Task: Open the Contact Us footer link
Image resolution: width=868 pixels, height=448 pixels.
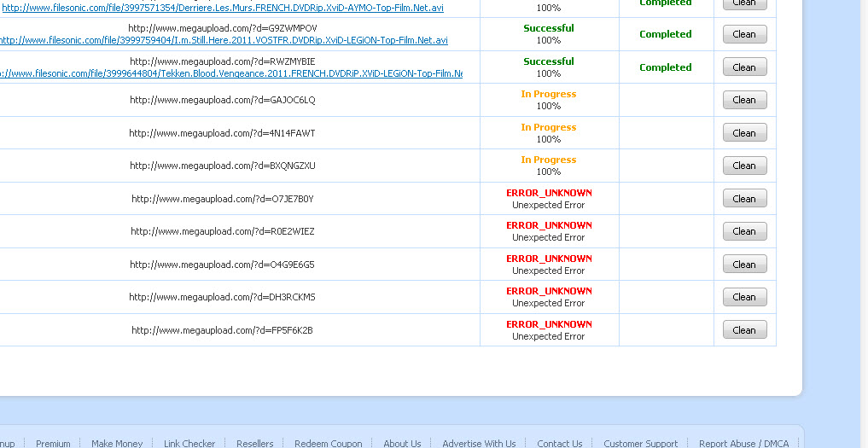Action: [x=560, y=444]
